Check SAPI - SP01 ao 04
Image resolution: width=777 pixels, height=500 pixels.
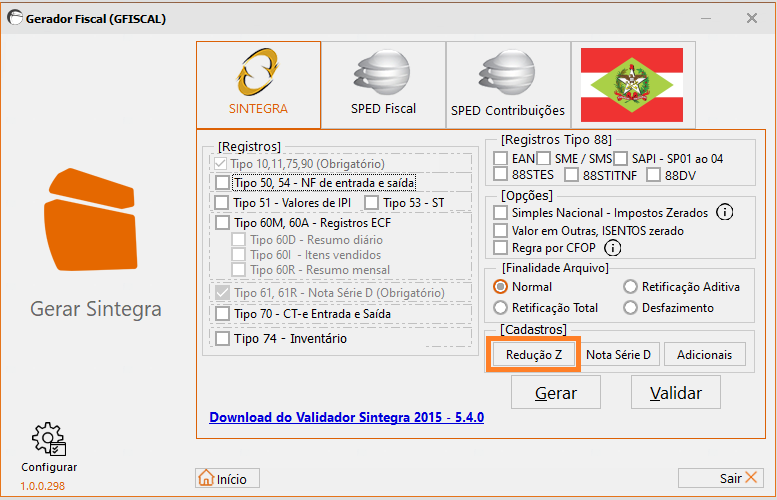tap(620, 159)
